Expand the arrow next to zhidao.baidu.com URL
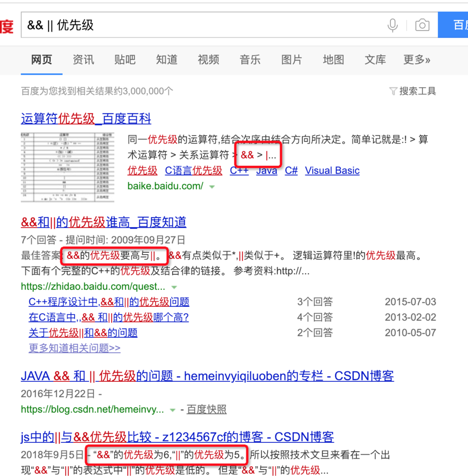Image resolution: width=468 pixels, height=476 pixels. (174, 287)
